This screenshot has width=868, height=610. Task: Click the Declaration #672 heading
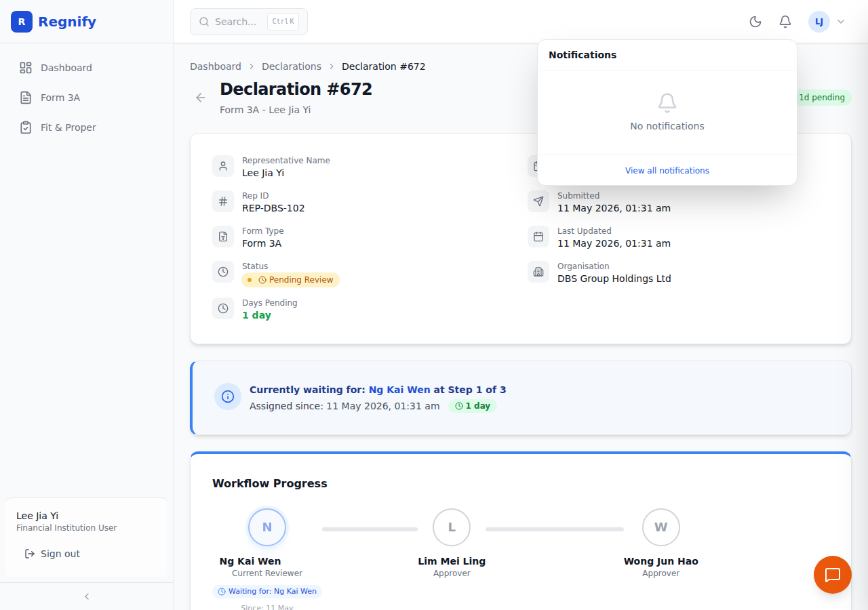click(296, 89)
